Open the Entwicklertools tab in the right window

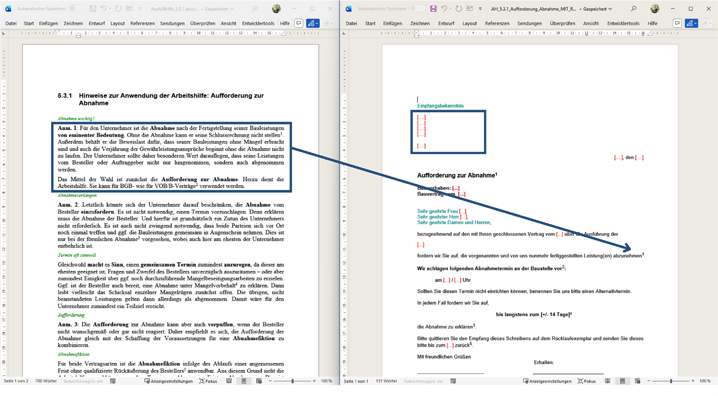pos(623,23)
